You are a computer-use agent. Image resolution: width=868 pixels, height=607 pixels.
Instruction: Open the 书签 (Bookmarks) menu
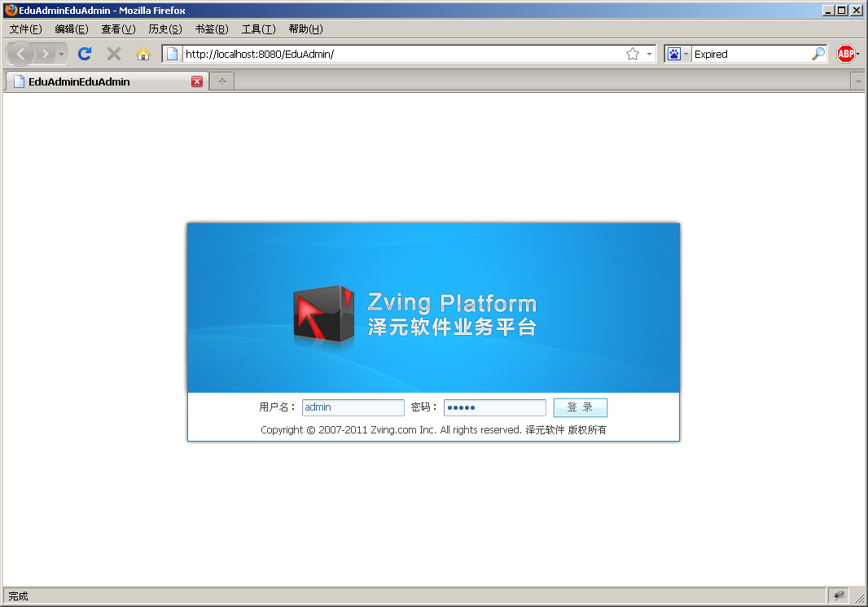[212, 29]
